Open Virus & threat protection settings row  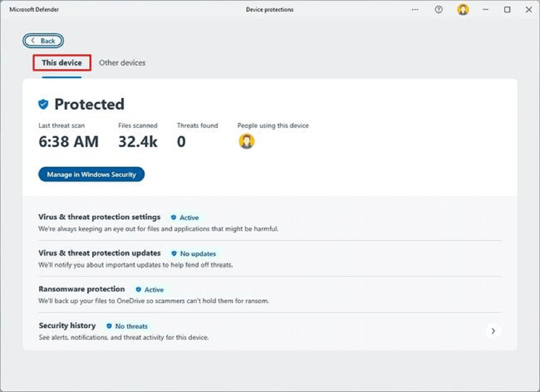[270, 222]
